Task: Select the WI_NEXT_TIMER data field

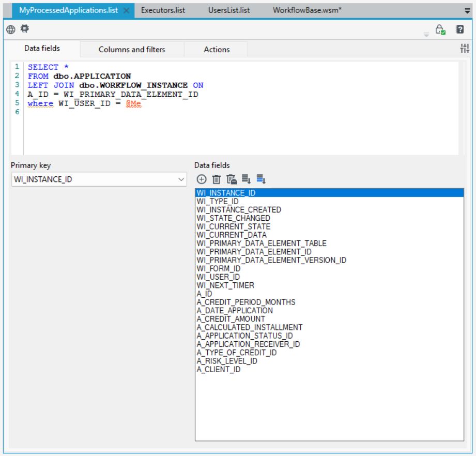Action: tap(329, 285)
